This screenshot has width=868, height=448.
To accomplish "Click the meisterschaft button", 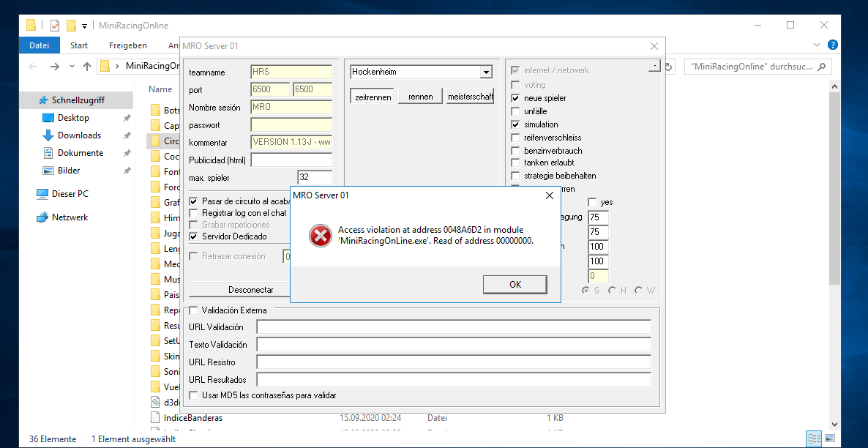I will click(x=470, y=97).
